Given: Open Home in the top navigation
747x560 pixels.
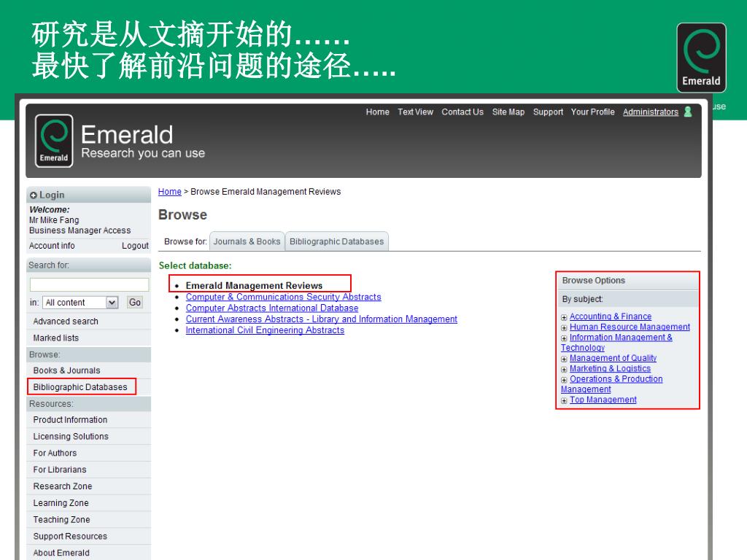Looking at the screenshot, I should click(377, 112).
